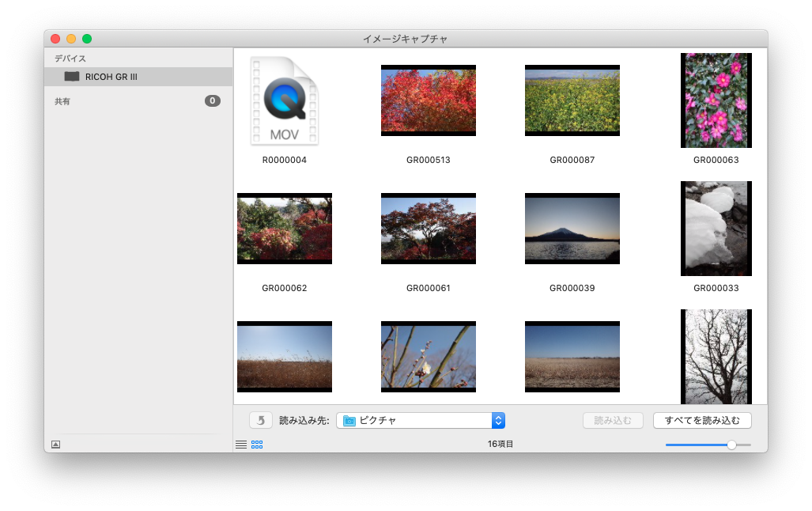
Task: Select the plum blossom branch thumbnail
Action: tap(429, 357)
